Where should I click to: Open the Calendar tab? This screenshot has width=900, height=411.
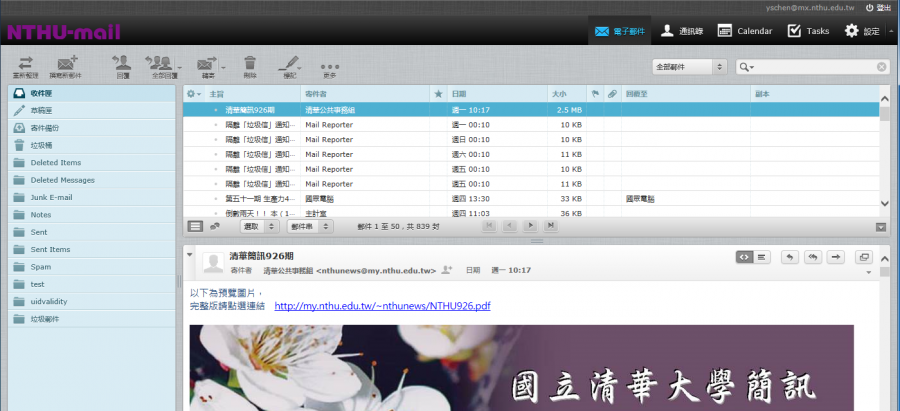(745, 31)
